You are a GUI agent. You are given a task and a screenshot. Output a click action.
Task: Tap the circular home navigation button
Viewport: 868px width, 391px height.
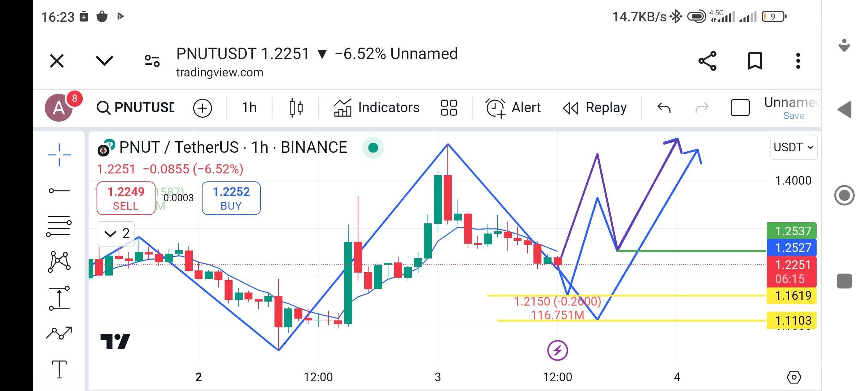tap(844, 195)
